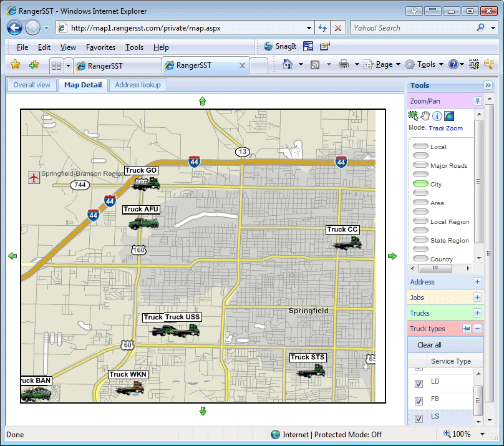Click the globe full-extent icon
Image resolution: width=504 pixels, height=446 pixels.
click(449, 115)
